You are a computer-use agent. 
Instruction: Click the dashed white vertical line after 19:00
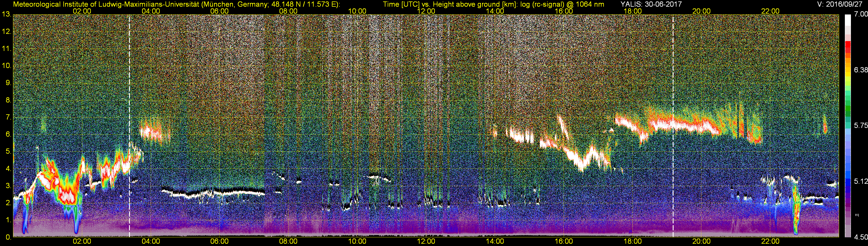[673, 126]
